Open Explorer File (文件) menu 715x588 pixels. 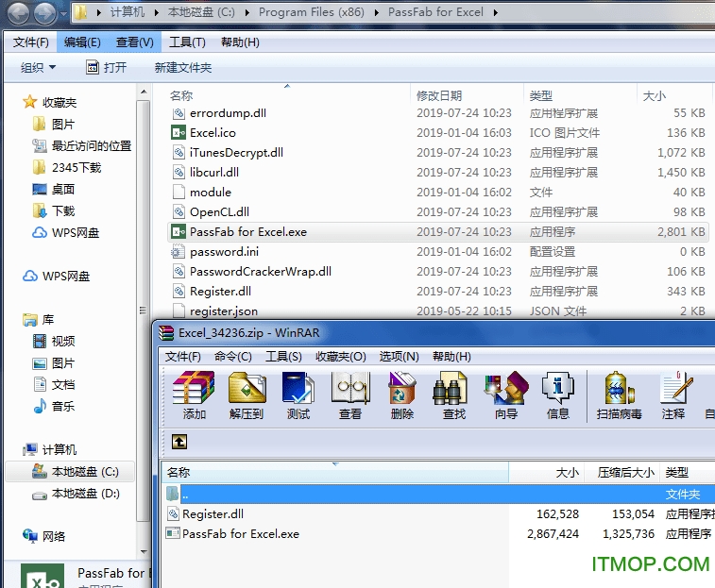(x=30, y=42)
